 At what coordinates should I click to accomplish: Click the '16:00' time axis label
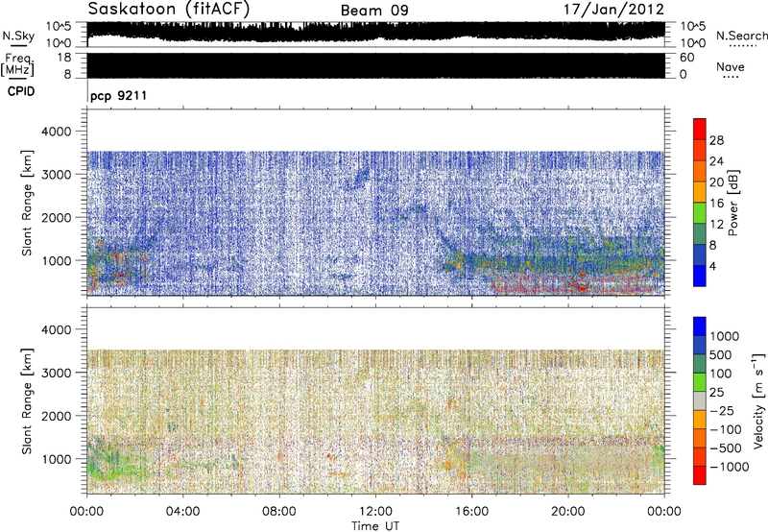[471, 512]
